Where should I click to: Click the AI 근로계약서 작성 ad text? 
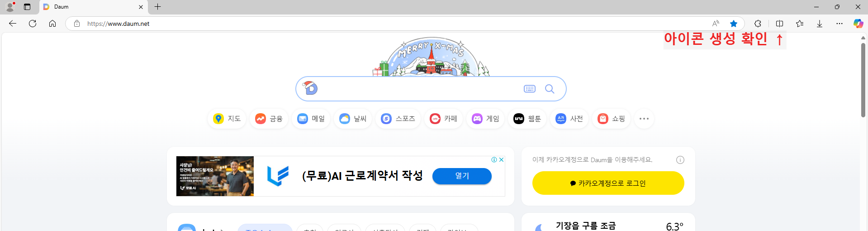[362, 176]
